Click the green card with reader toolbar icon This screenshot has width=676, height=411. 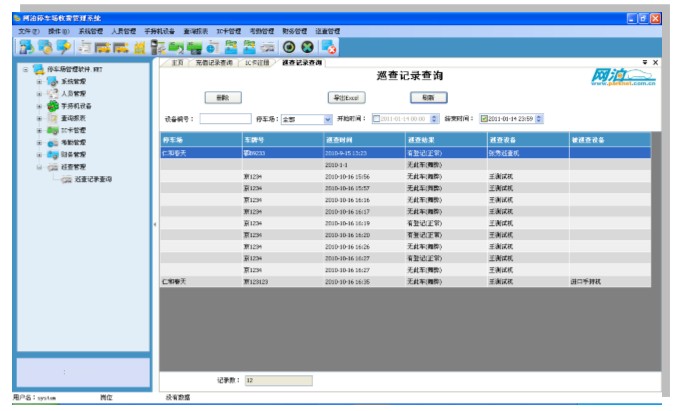194,48
